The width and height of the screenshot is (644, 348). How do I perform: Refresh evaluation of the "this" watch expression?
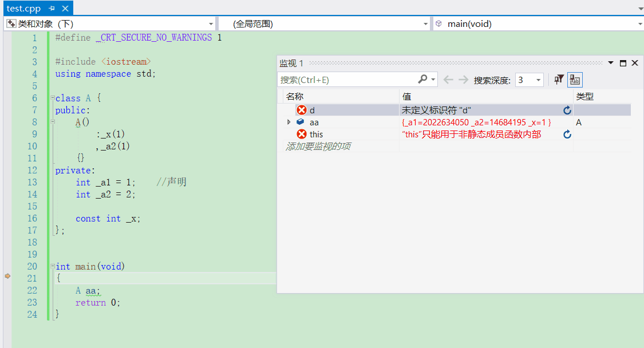tap(567, 133)
